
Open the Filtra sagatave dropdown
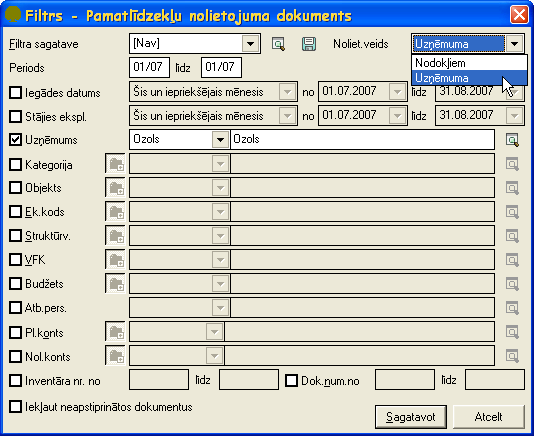point(251,44)
